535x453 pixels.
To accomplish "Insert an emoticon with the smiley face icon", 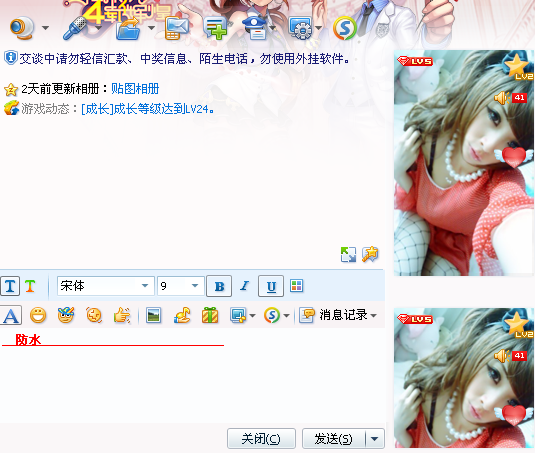I will tap(38, 315).
